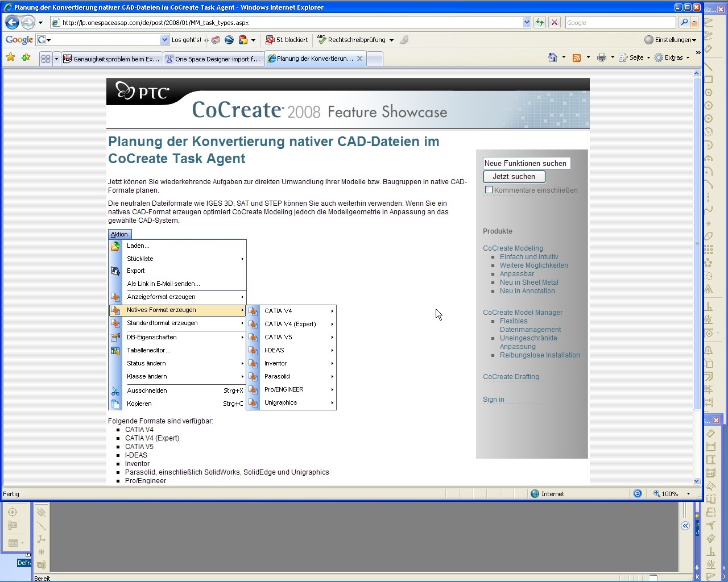The width and height of the screenshot is (728, 582).
Task: Click the IE Google search box
Action: coord(621,22)
